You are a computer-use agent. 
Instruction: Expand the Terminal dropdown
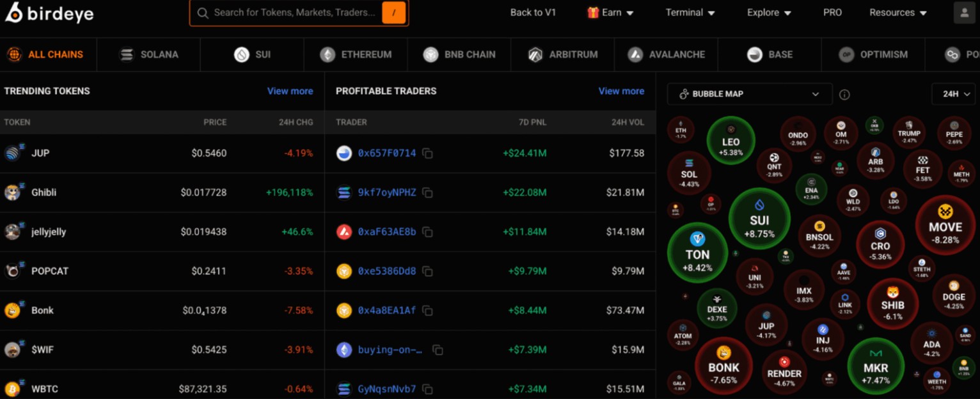[690, 12]
